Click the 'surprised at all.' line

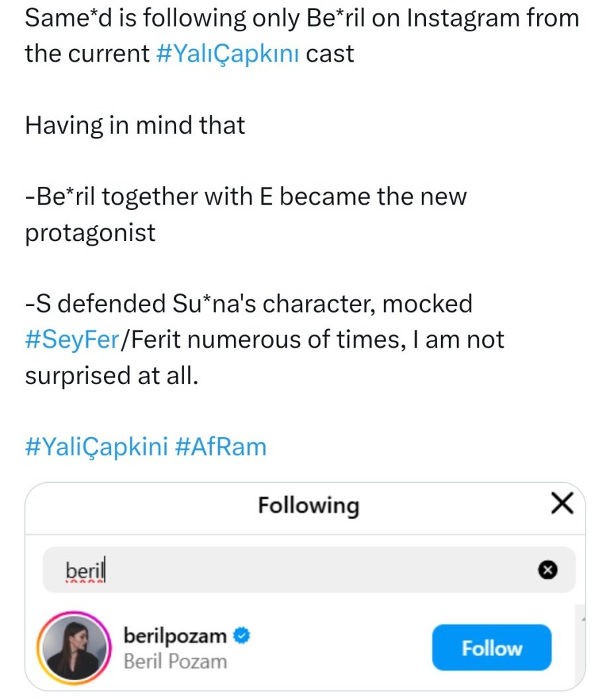(x=111, y=375)
